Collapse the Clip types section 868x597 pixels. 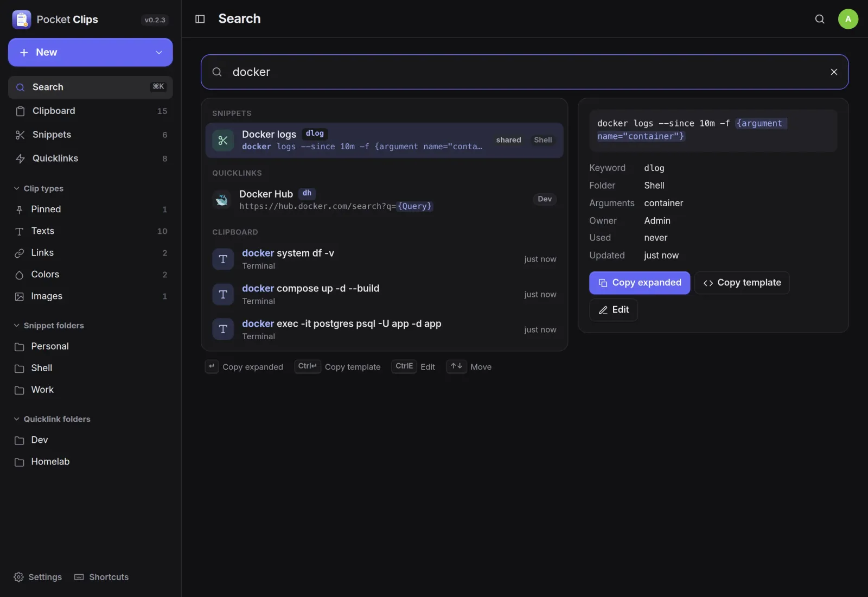(x=39, y=188)
